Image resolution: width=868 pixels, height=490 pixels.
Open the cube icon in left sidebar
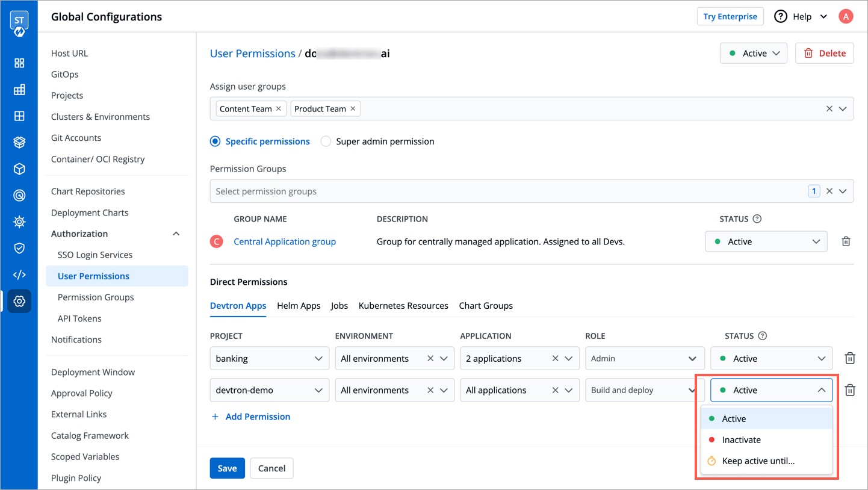pos(19,169)
